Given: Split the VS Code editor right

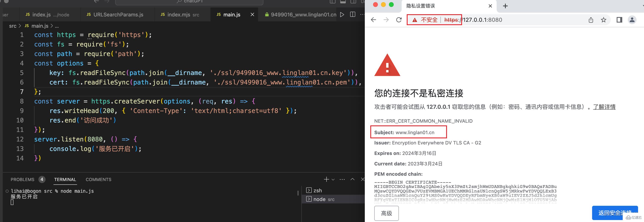Looking at the screenshot, I should 353,14.
